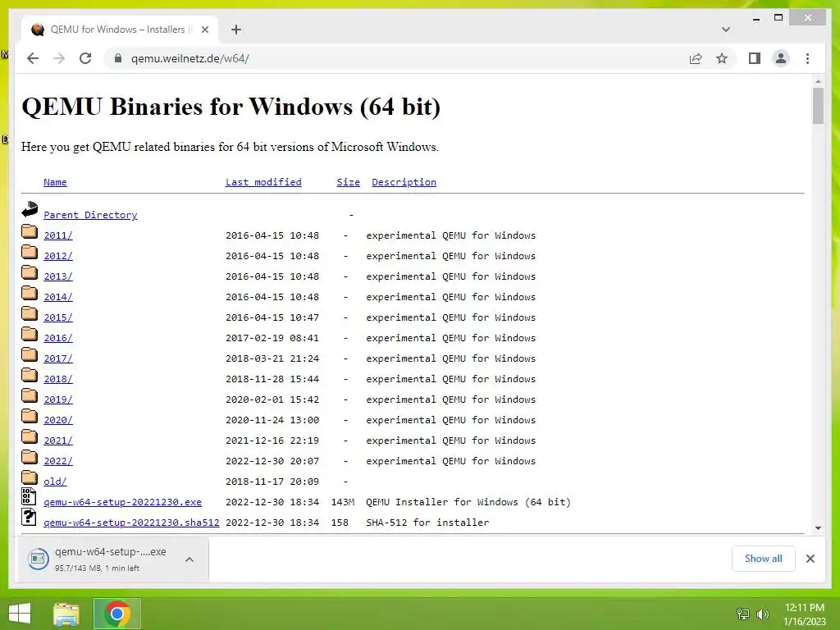View site security lock info
The height and width of the screenshot is (630, 840).
(x=118, y=58)
